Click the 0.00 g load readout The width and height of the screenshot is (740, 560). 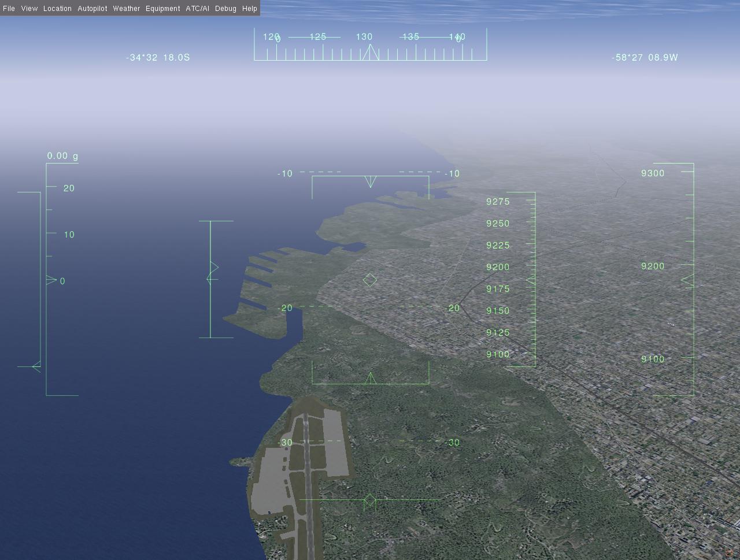click(x=62, y=156)
